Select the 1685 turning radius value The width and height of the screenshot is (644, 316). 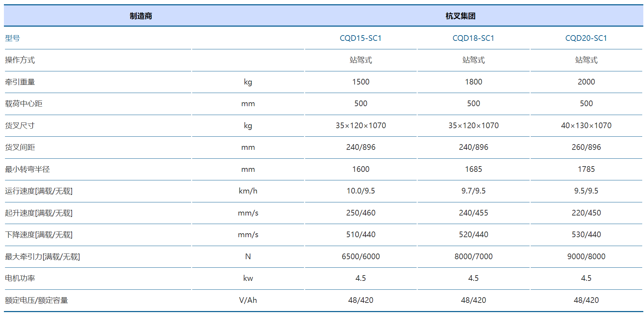point(473,169)
